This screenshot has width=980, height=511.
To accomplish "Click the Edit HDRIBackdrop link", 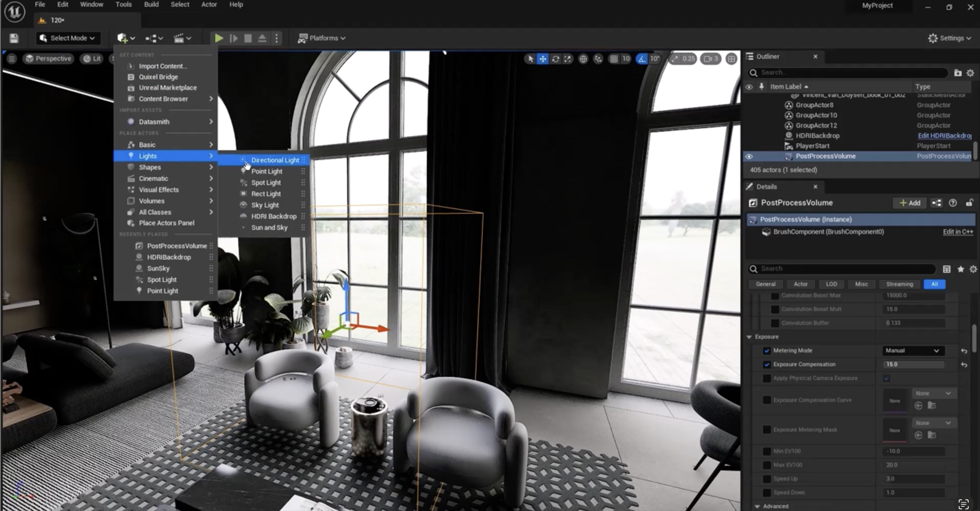I will [x=944, y=136].
